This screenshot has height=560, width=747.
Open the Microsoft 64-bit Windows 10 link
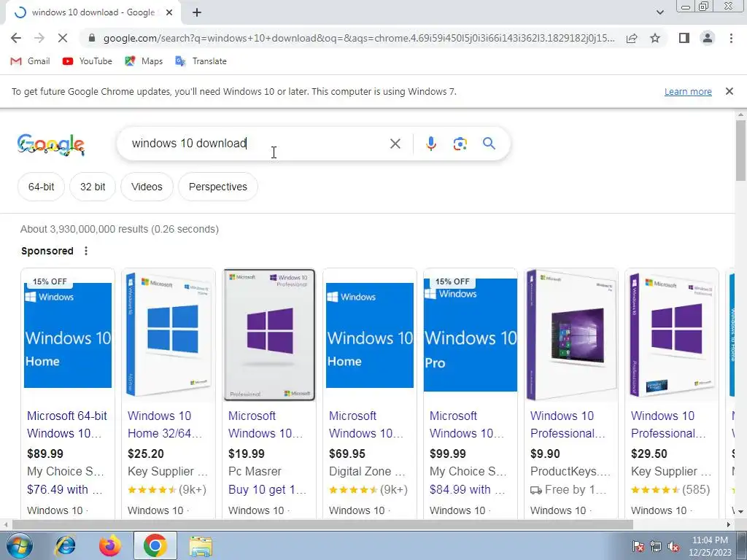click(x=67, y=424)
